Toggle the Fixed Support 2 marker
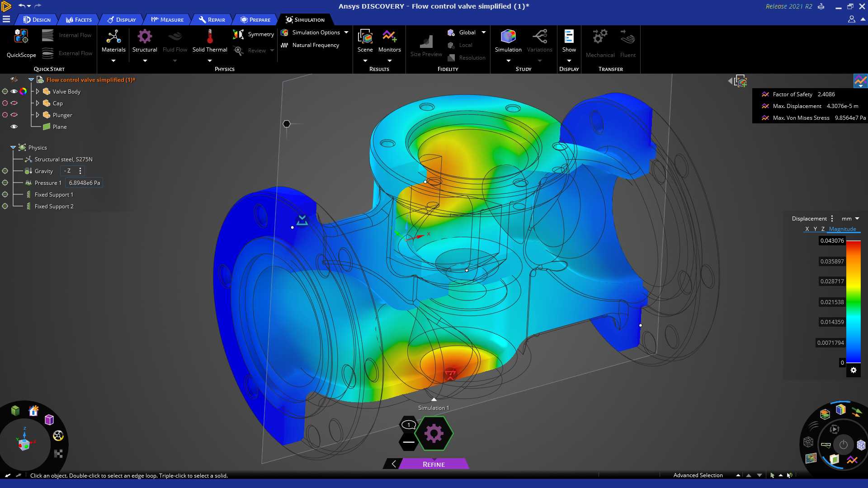 click(5, 206)
